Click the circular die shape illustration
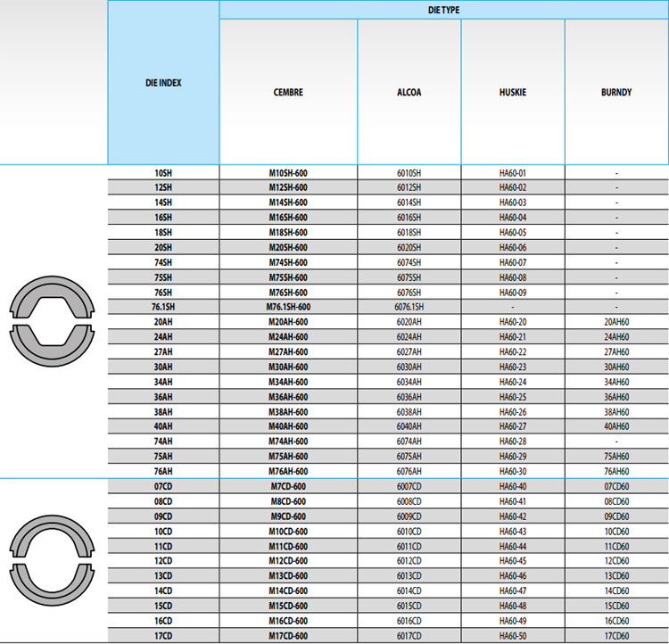The height and width of the screenshot is (644, 669). pos(52,560)
